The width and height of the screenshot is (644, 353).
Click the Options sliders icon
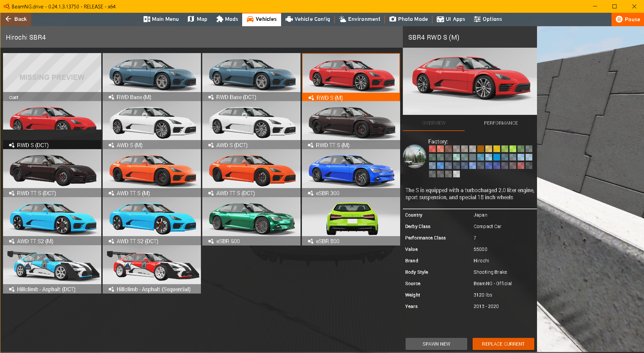[477, 19]
